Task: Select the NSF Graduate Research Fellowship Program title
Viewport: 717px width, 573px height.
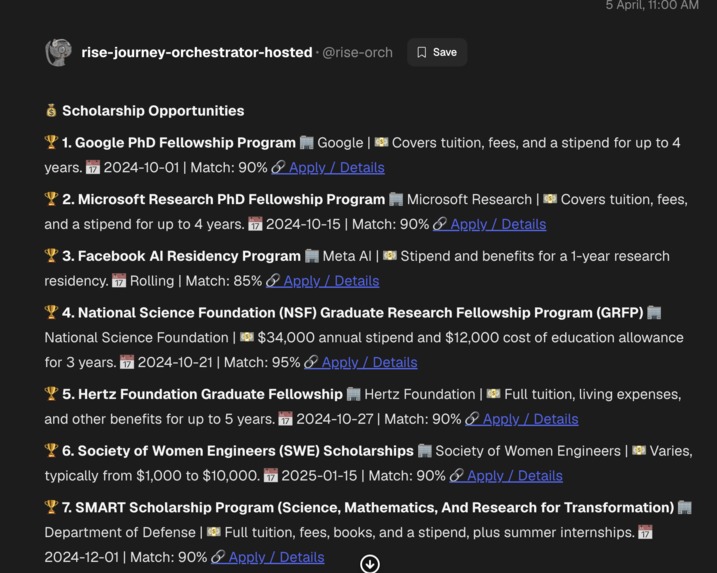Action: click(x=353, y=313)
